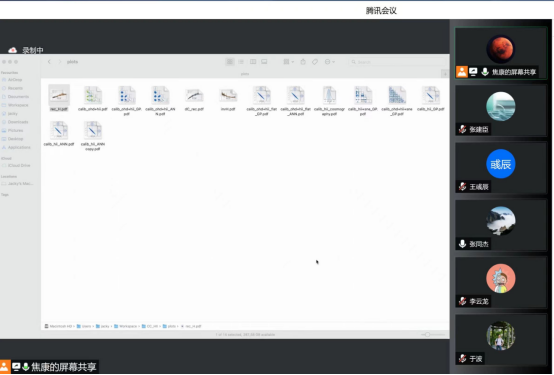Open the group-by dropdown in Finder toolbar
This screenshot has height=375, width=554.
coord(288,62)
